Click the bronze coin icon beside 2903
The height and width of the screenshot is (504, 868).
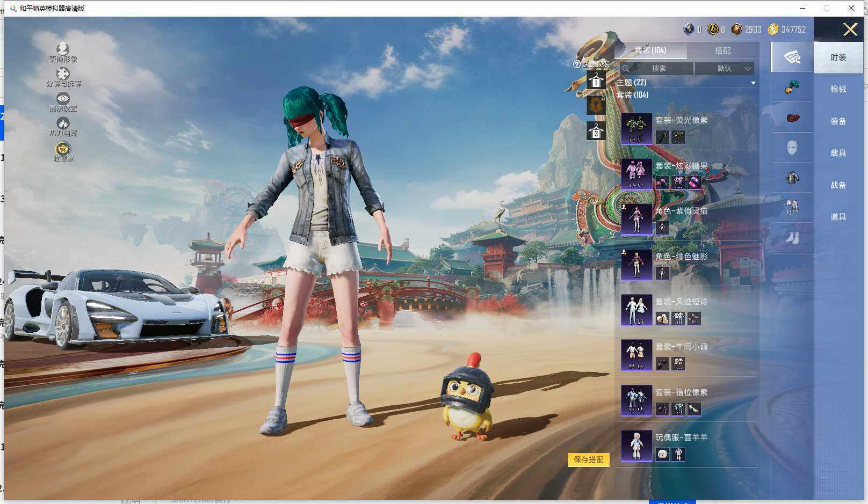737,29
